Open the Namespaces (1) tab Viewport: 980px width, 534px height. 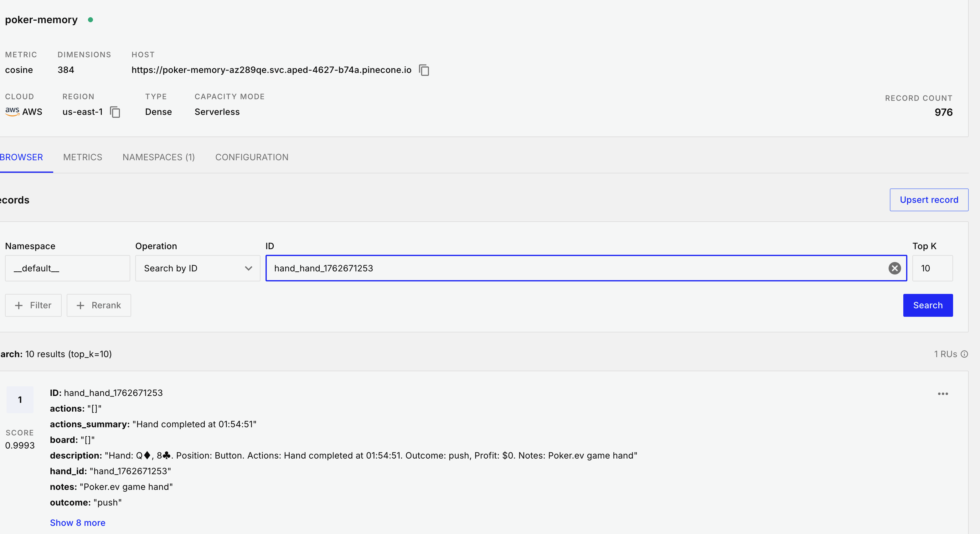click(x=159, y=157)
